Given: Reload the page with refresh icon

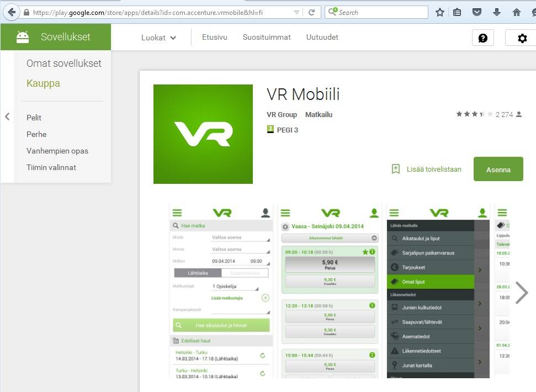Looking at the screenshot, I should click(x=312, y=12).
